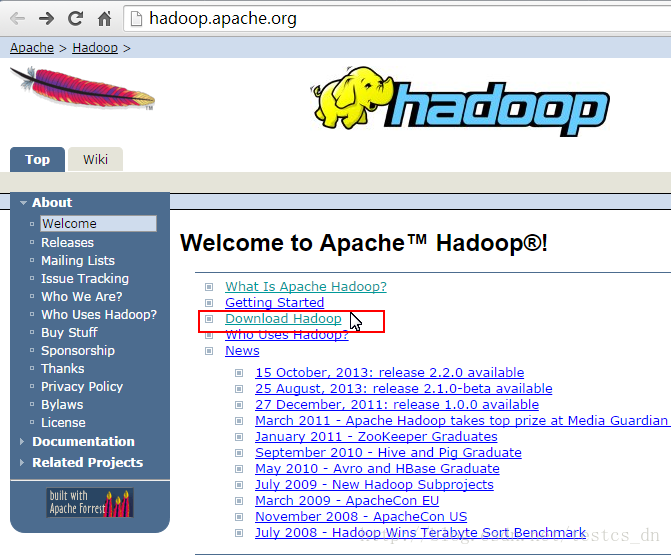Click the Hadoop elephant logo
The width and height of the screenshot is (671, 555).
460,101
